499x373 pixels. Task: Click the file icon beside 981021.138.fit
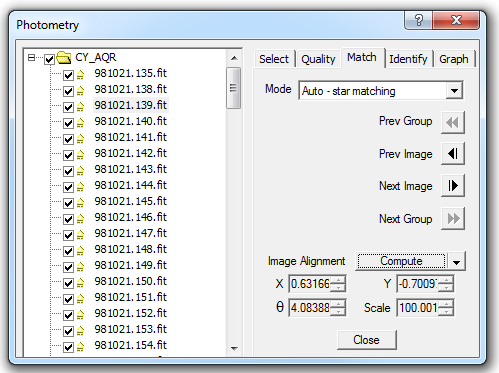coord(80,91)
